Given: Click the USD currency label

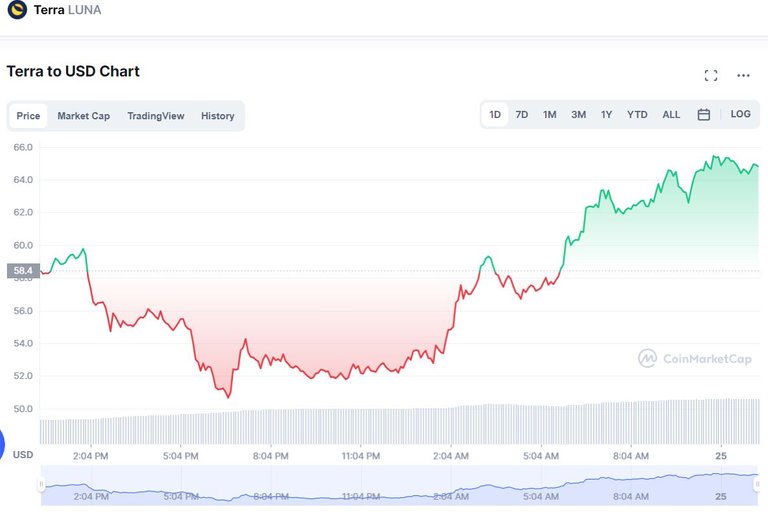Looking at the screenshot, I should click(23, 455).
